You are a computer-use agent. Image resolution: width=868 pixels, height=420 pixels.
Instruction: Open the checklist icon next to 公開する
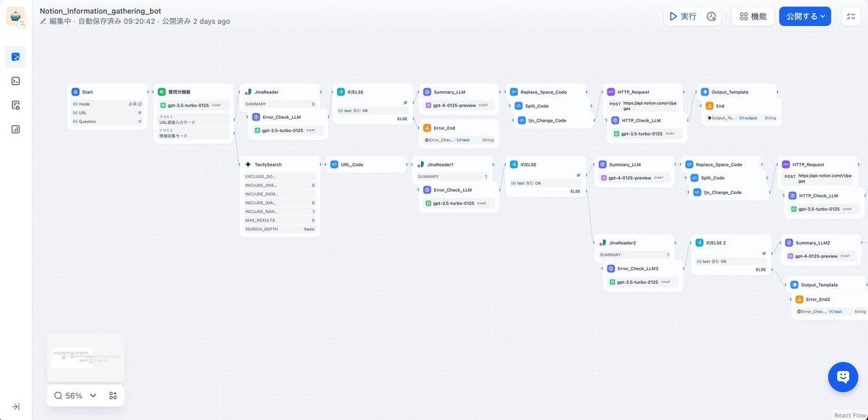[x=851, y=16]
